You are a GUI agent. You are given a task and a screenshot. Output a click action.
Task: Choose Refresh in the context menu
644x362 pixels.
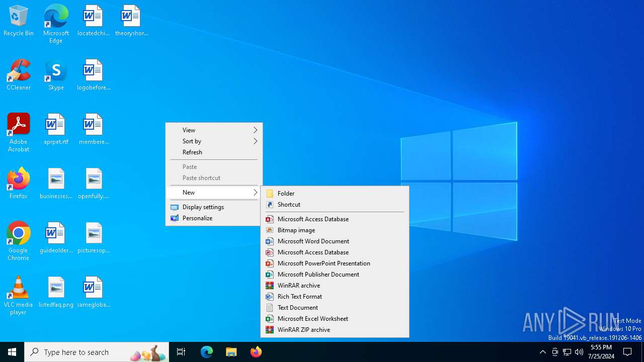[x=214, y=152]
